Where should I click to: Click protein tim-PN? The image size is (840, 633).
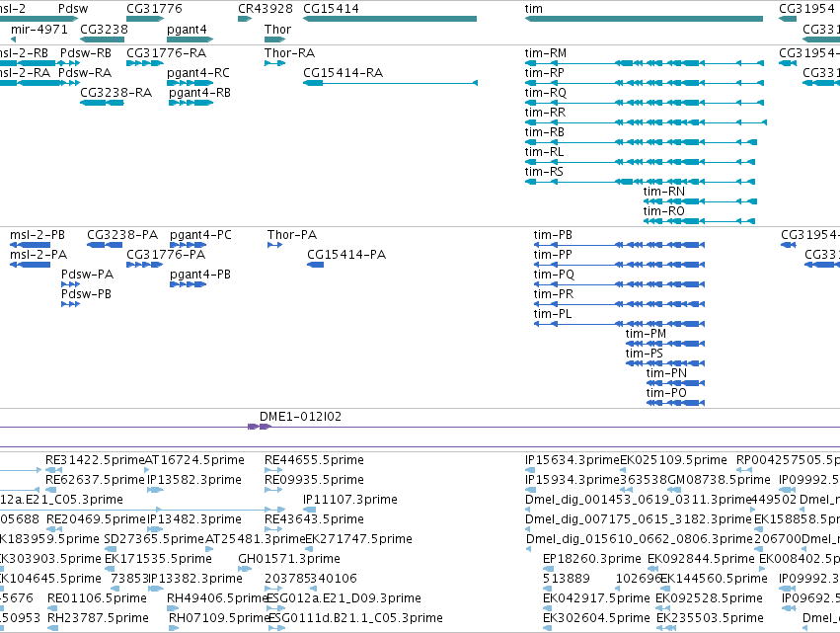[x=675, y=383]
